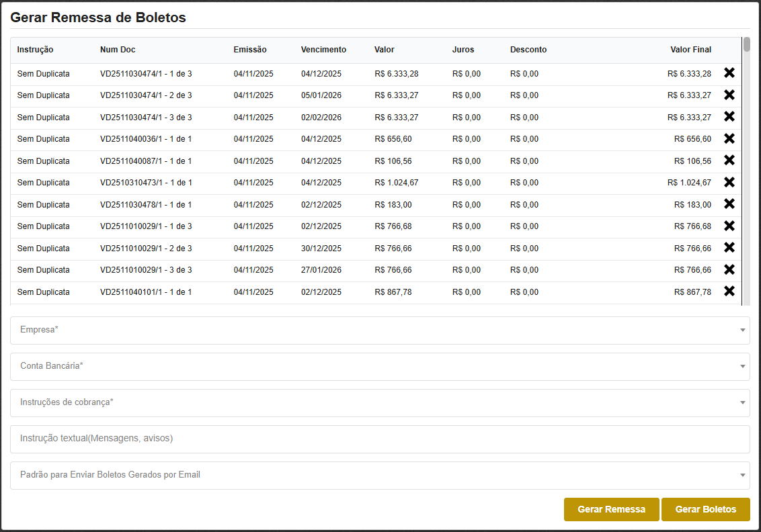Screen dimensions: 761x532
Task: Click the Instrução textual input field
Action: 380,439
